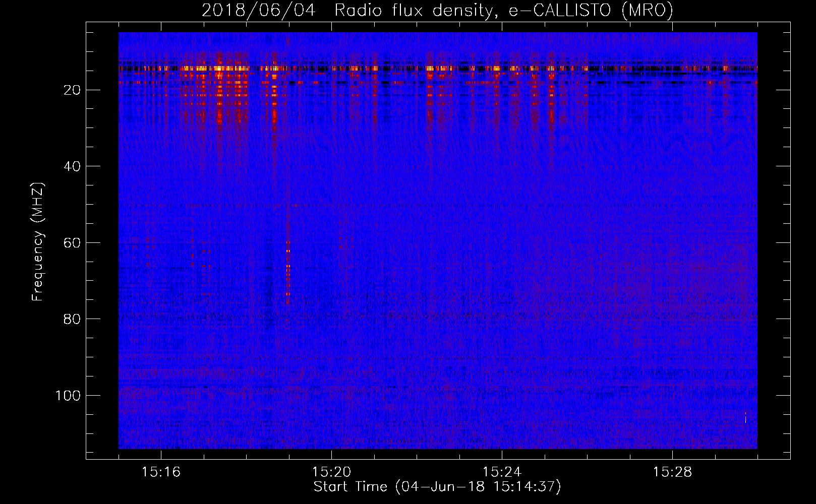Image resolution: width=816 pixels, height=504 pixels.
Task: Click the '40' frequency tick label
Action: point(72,166)
